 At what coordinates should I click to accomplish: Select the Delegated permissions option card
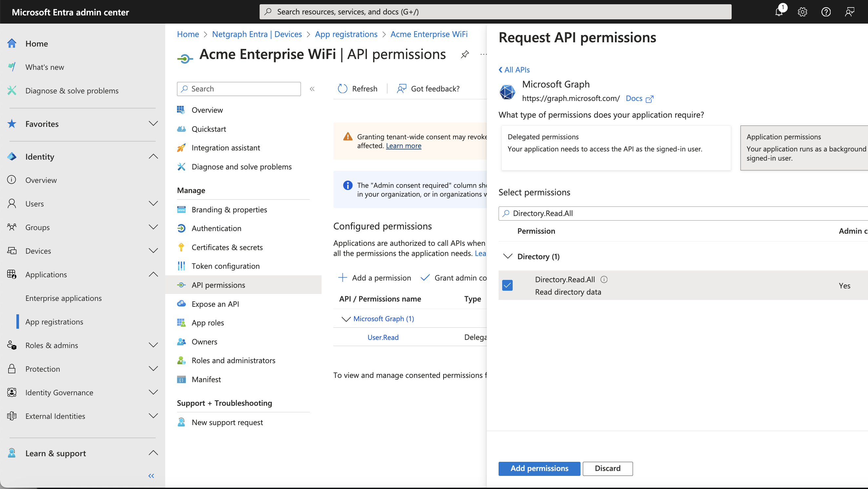(x=616, y=148)
